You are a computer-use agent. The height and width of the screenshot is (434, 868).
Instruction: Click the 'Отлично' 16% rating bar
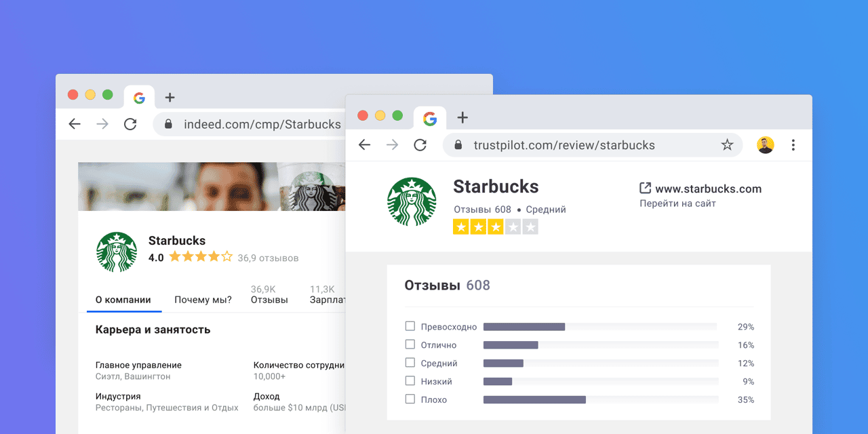[x=600, y=345]
